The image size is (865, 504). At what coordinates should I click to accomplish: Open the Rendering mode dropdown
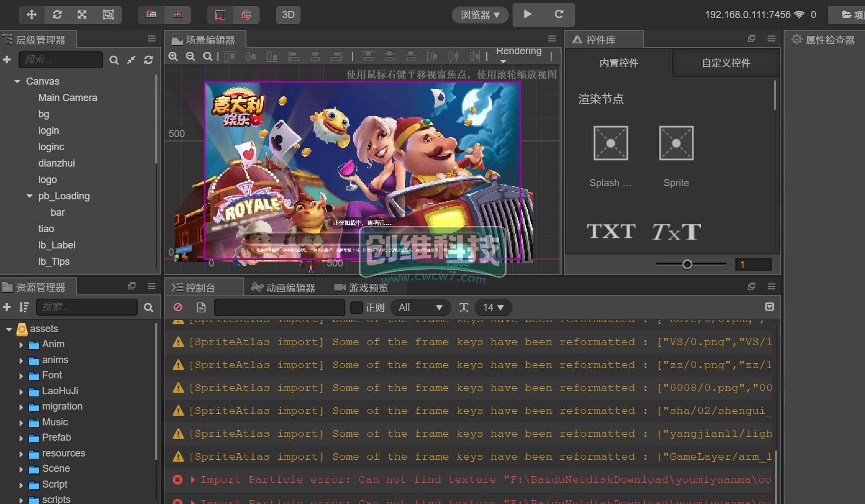(x=519, y=55)
